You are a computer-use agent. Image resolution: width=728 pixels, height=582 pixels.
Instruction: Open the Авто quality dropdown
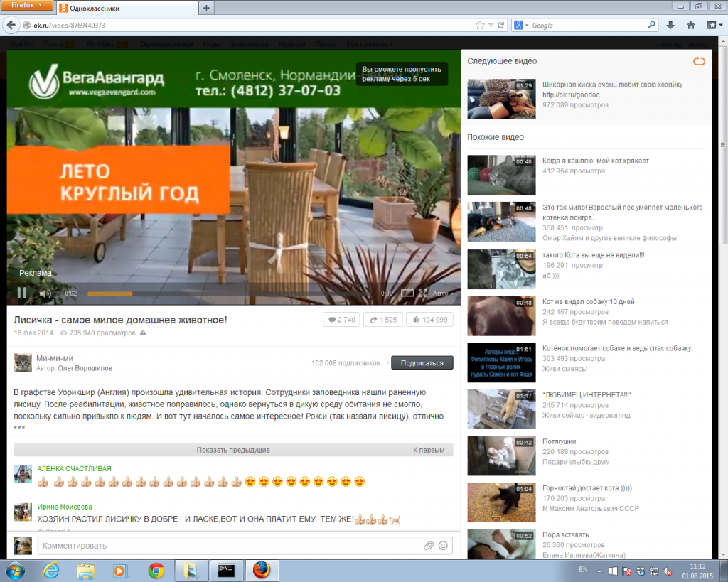pyautogui.click(x=443, y=293)
